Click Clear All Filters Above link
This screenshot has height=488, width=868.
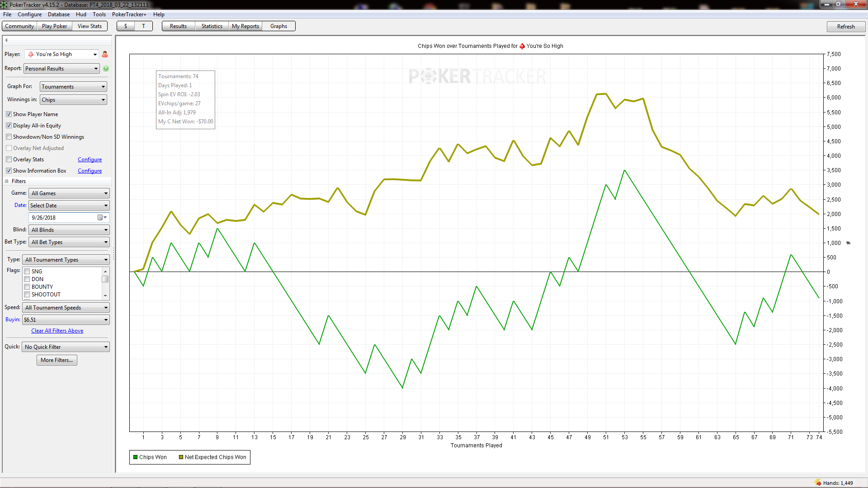pyautogui.click(x=57, y=331)
